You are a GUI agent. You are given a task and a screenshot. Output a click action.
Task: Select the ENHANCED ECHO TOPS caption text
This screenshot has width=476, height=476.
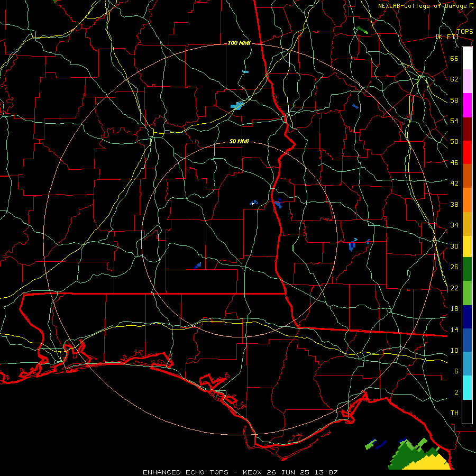pyautogui.click(x=186, y=472)
